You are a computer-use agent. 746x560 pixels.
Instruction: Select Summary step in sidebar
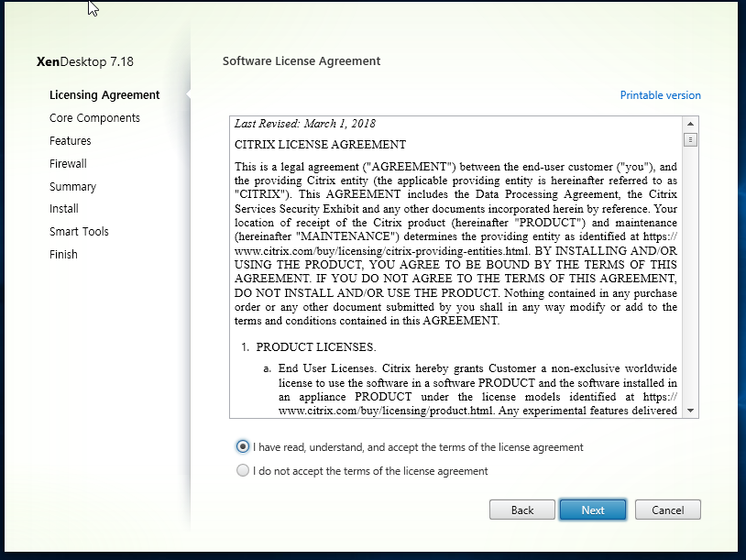[72, 186]
